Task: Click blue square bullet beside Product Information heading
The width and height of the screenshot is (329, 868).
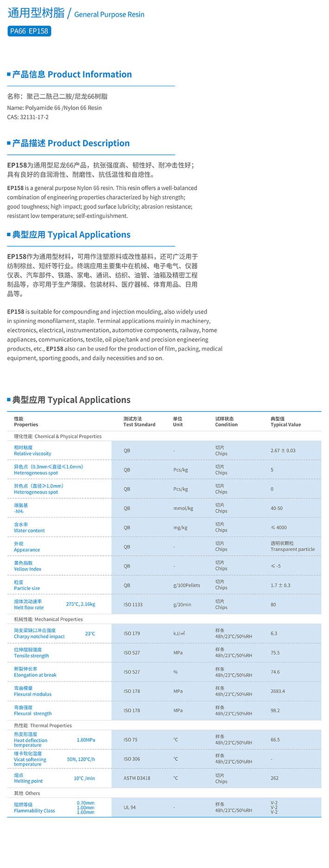Action: (9, 74)
